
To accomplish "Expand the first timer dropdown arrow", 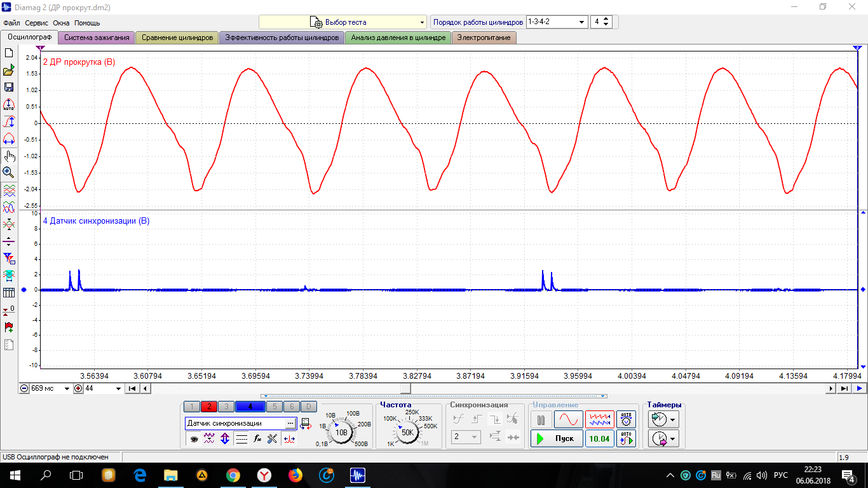I will (x=672, y=420).
